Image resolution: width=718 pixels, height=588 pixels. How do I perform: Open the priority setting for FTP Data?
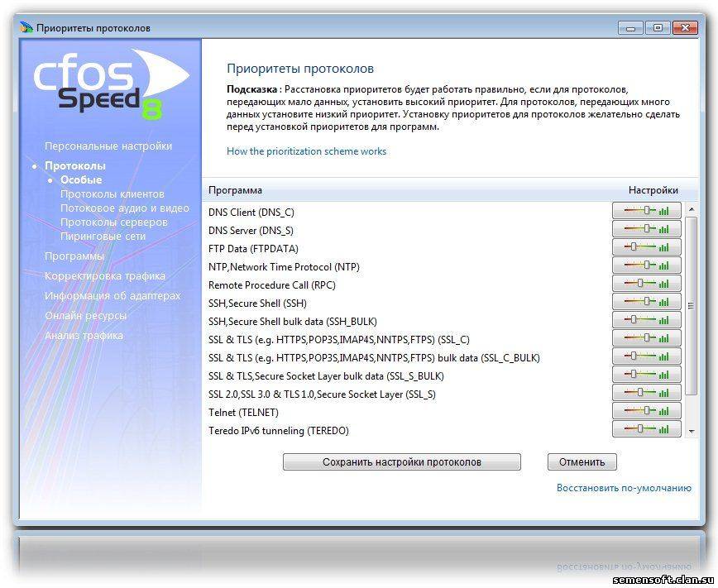646,248
